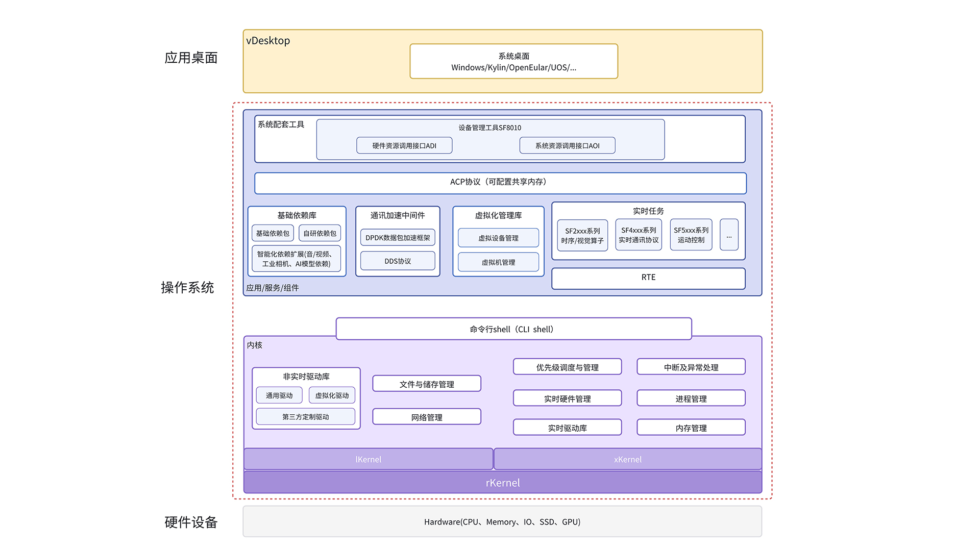Click the xKernel bar
Screen dimensions: 980x551
[x=628, y=459]
